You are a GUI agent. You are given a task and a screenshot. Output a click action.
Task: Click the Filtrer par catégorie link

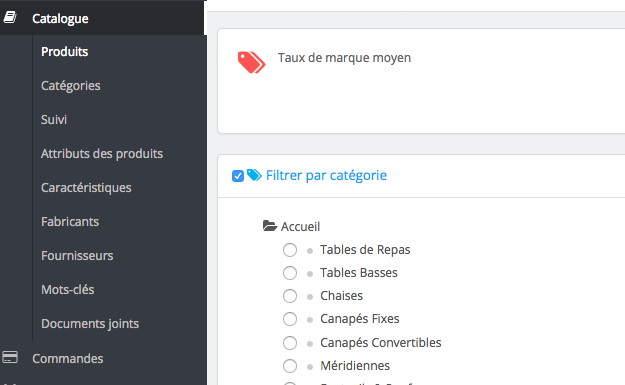click(326, 175)
